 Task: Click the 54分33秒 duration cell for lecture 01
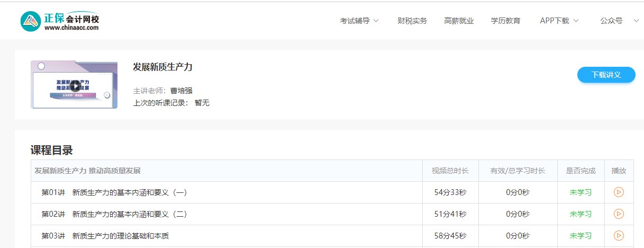450,192
